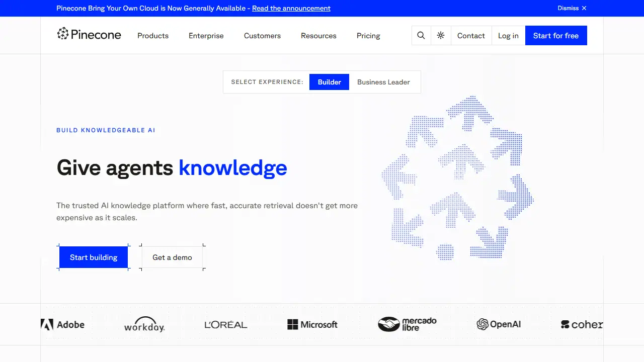Viewport: 644px width, 362px height.
Task: Click the Microsoft logo
Action: pyautogui.click(x=312, y=325)
